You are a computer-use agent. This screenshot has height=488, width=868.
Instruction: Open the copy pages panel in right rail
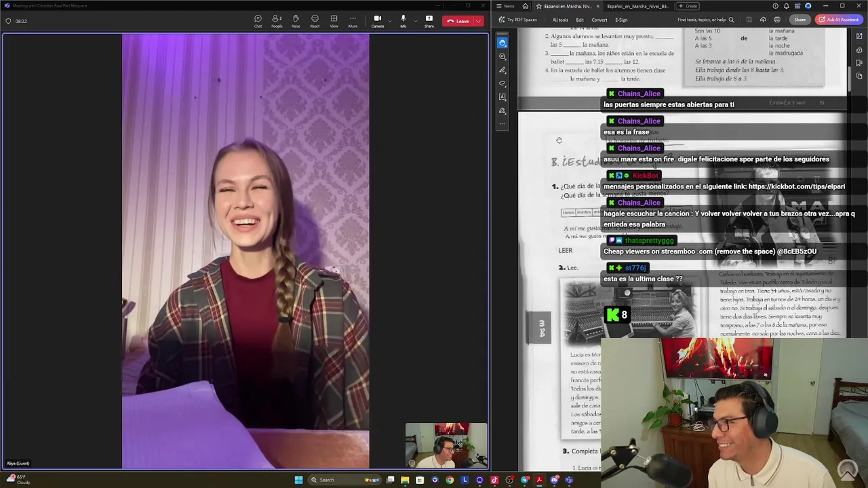pyautogui.click(x=859, y=76)
